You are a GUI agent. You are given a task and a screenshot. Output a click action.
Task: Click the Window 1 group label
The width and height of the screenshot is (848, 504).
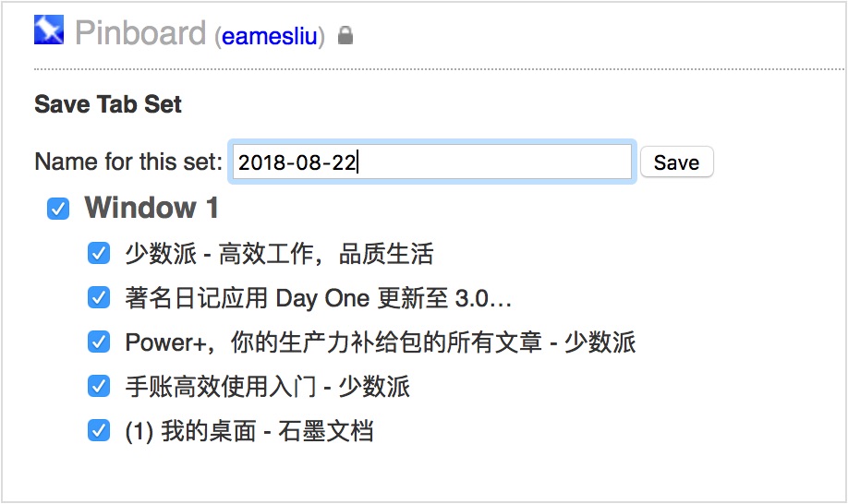tap(151, 208)
